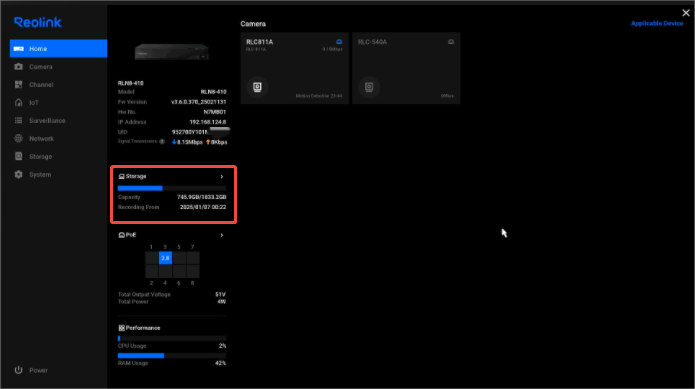Open the Applicable Device link

[657, 23]
